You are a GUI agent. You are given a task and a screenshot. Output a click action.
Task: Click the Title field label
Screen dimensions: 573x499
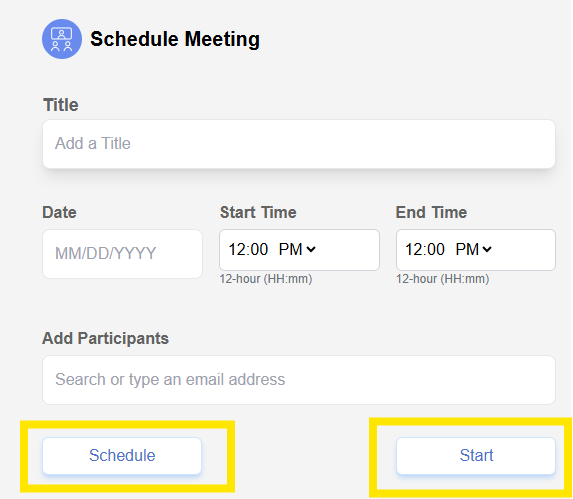[61, 105]
